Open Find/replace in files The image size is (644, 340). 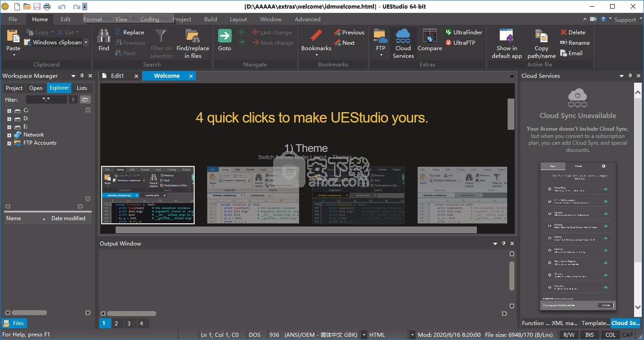click(193, 43)
